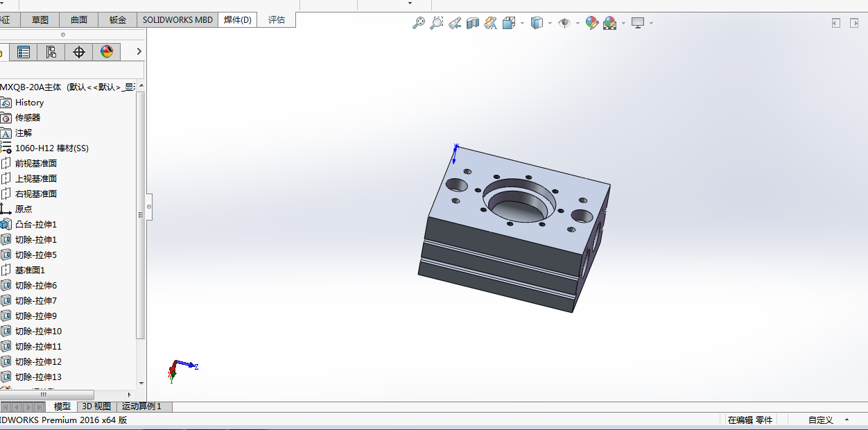This screenshot has height=430, width=868.
Task: Select the 传感器 tree item
Action: (28, 118)
